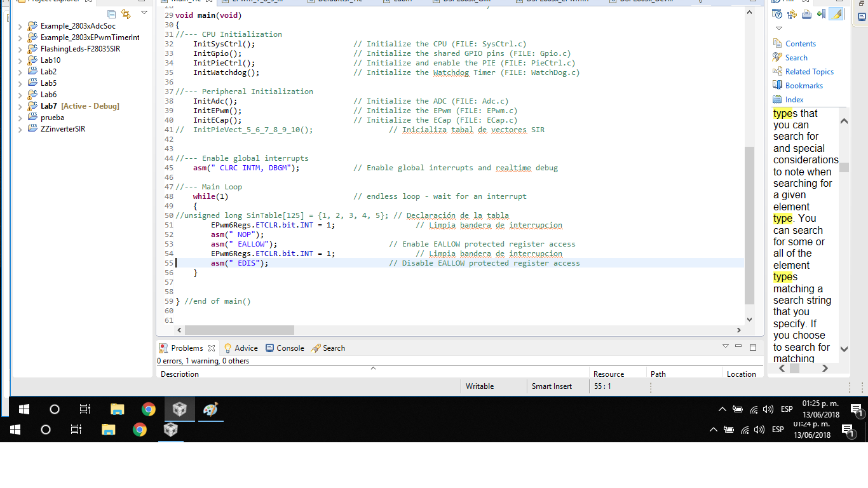
Task: Click the code editor scroll-down arrow
Action: [750, 320]
